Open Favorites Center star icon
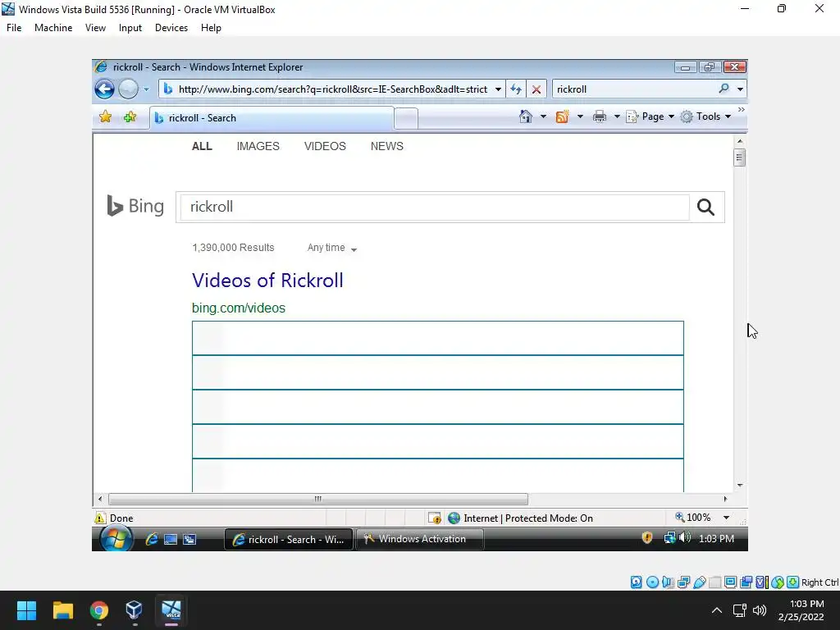840x630 pixels. pyautogui.click(x=106, y=116)
